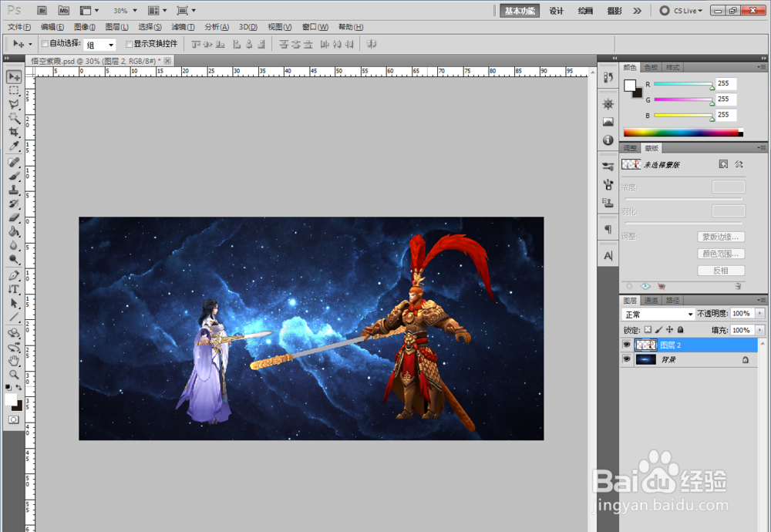Select the Paint Bucket tool
771x532 pixels.
tap(14, 231)
